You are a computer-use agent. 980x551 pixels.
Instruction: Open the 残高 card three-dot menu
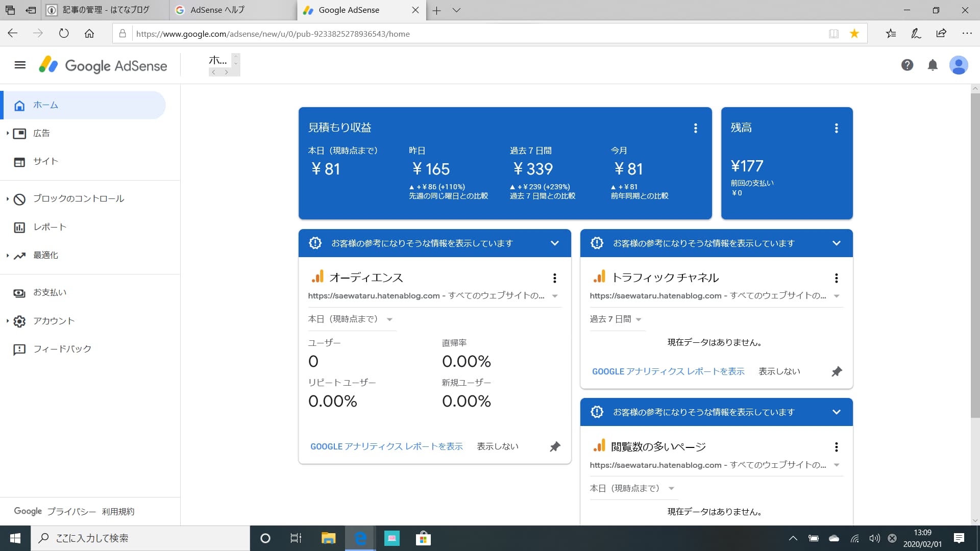coord(836,128)
